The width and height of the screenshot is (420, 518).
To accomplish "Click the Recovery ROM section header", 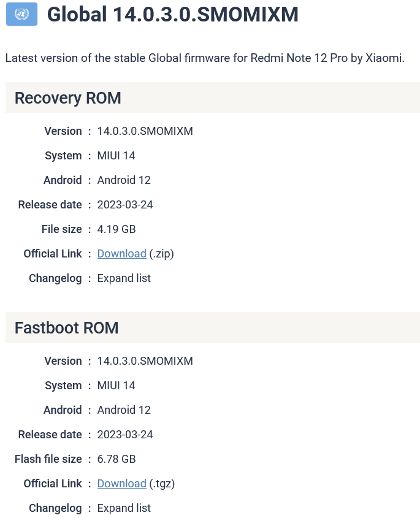I will (x=213, y=98).
